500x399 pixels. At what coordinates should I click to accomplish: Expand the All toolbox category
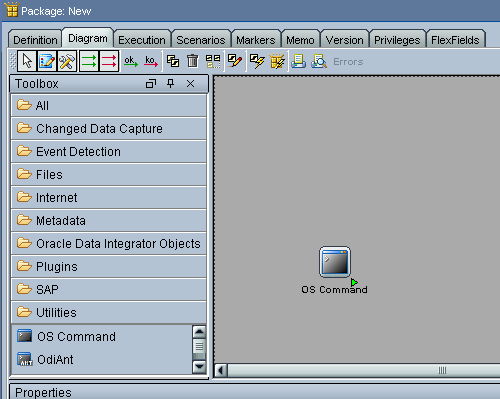tap(109, 106)
